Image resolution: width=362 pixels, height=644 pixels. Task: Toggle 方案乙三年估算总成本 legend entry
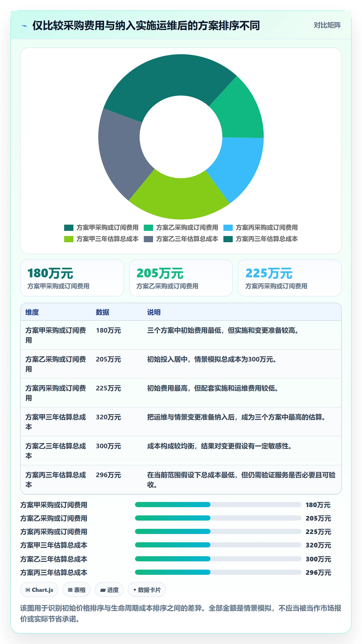(181, 239)
